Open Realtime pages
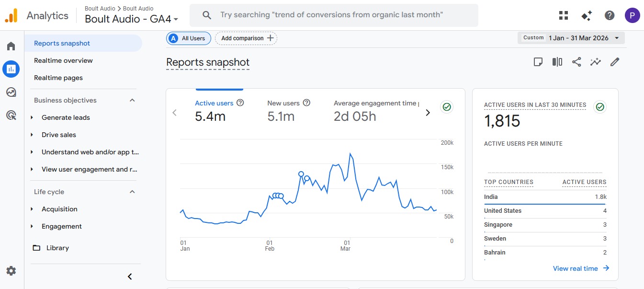Image resolution: width=644 pixels, height=289 pixels. [58, 78]
